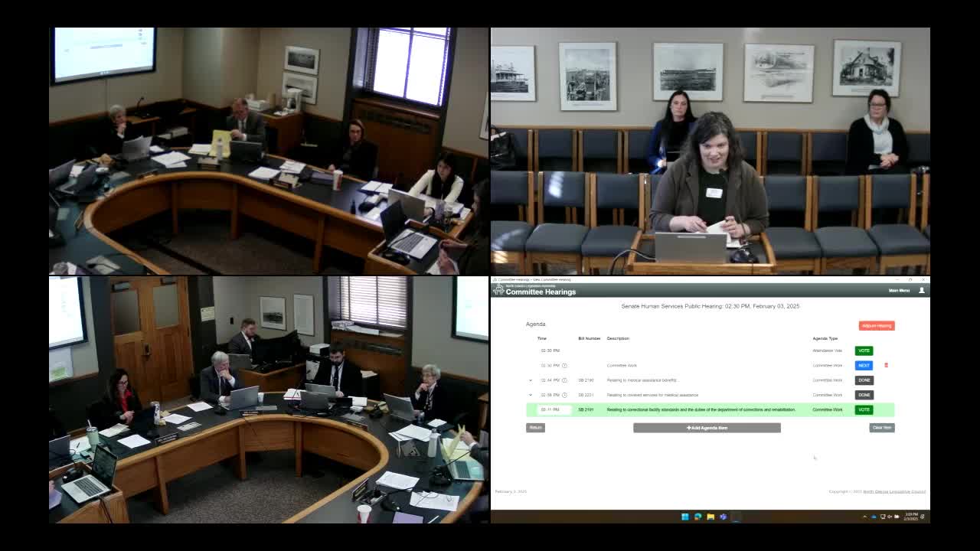Expand the 02:58 PM agenda row

tap(531, 395)
